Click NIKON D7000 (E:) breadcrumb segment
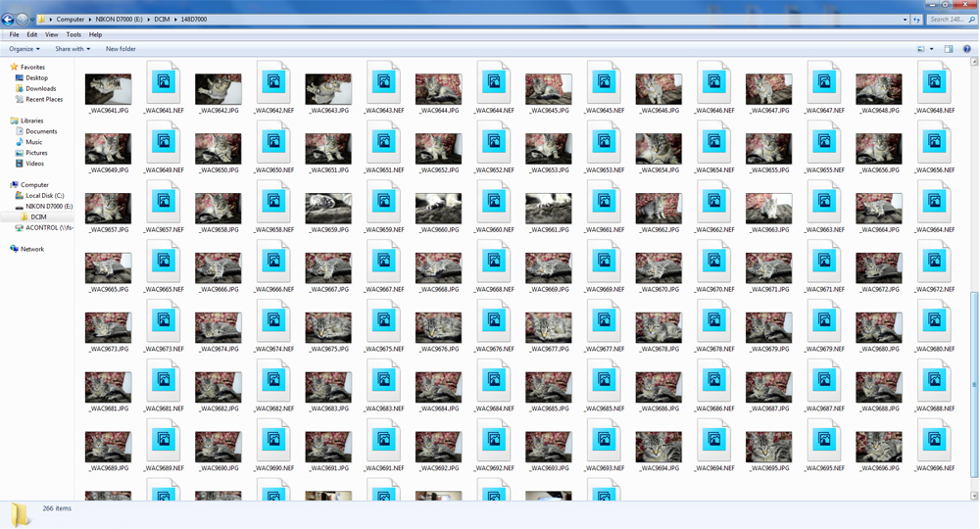980x529 pixels. click(119, 20)
